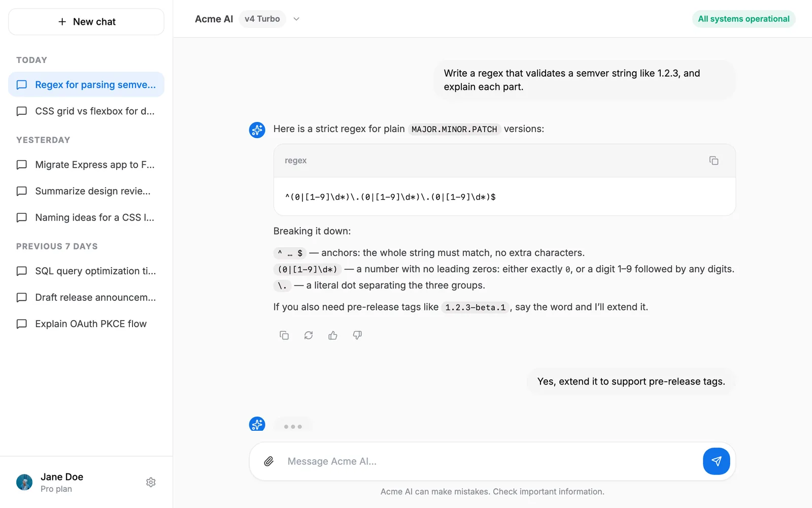Image resolution: width=812 pixels, height=508 pixels.
Task: Send the message with the arrow button
Action: (716, 461)
